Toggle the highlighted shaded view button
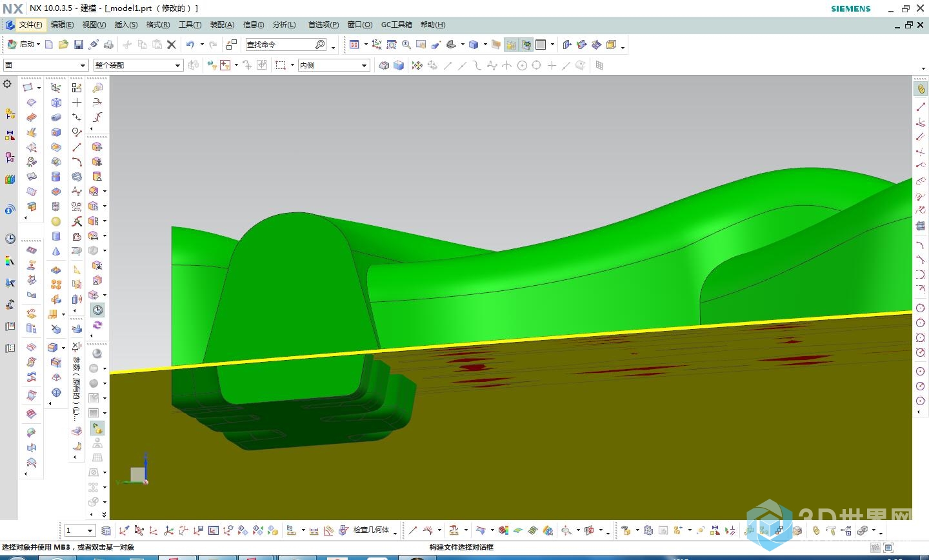This screenshot has width=929, height=560. click(511, 45)
